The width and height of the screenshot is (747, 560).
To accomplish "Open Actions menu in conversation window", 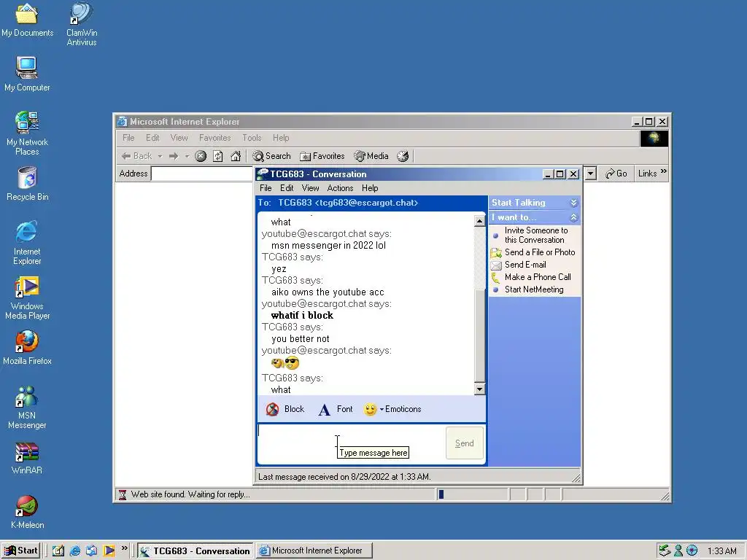I will point(340,188).
